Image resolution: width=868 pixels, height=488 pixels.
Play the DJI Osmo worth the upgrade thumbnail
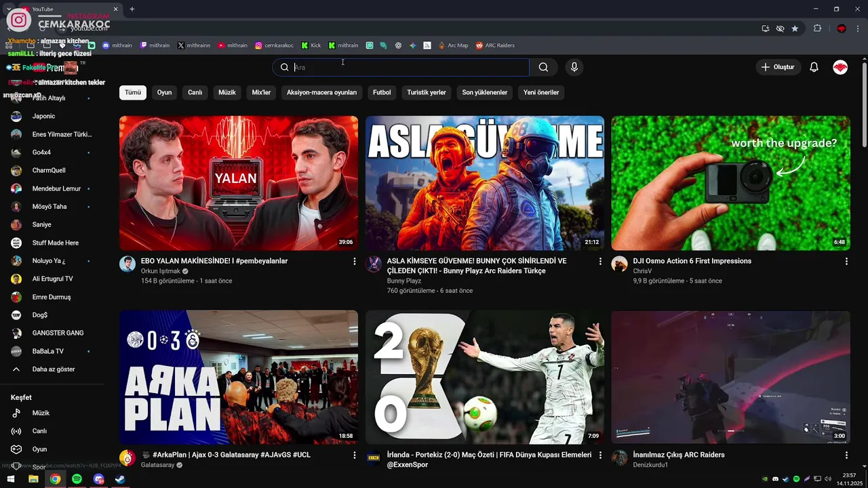730,183
